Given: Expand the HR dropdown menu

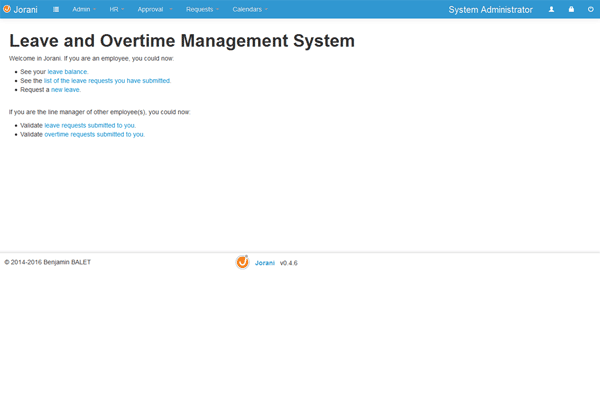Looking at the screenshot, I should pos(117,9).
